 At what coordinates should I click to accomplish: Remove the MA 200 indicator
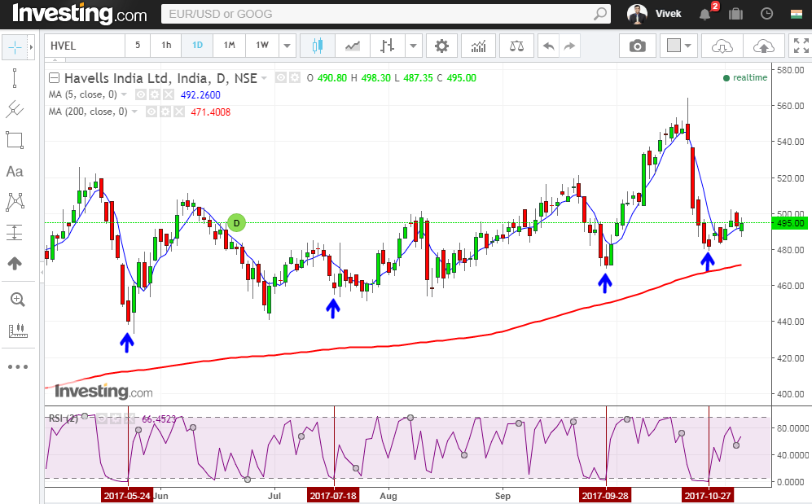(178, 112)
